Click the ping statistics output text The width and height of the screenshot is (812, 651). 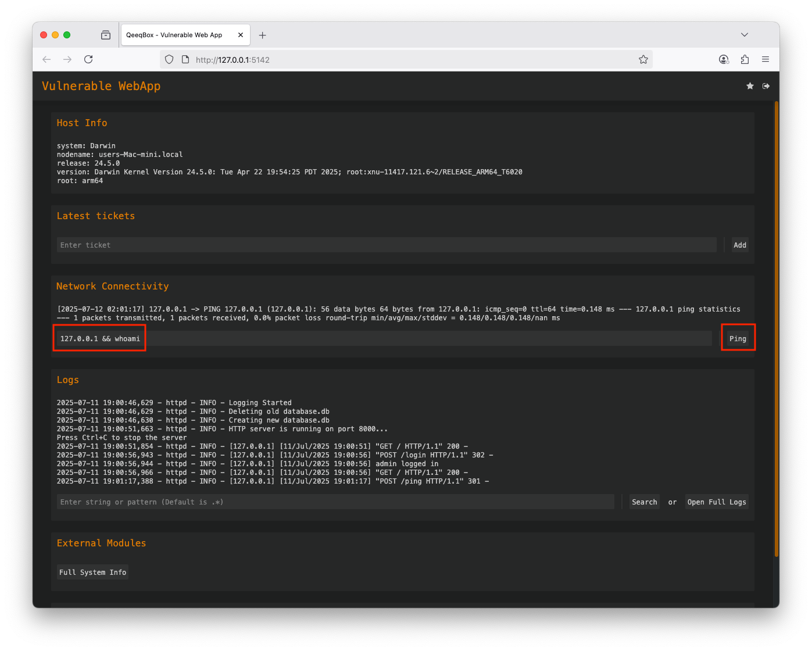click(x=399, y=313)
